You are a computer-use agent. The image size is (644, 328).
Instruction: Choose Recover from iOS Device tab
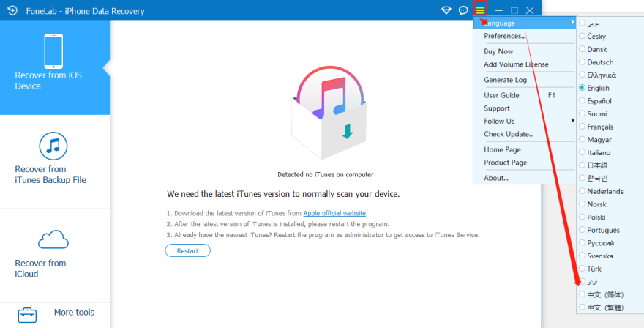click(55, 68)
